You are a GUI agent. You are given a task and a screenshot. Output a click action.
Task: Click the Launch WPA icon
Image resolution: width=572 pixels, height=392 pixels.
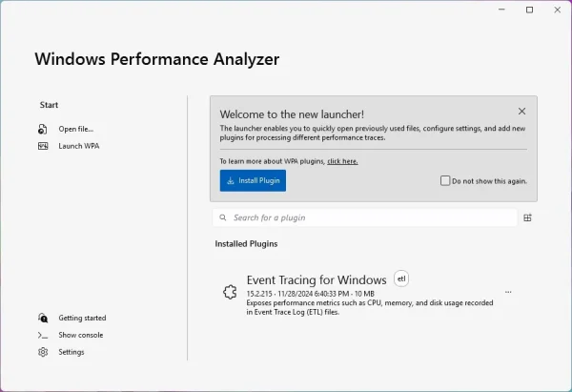coord(43,146)
